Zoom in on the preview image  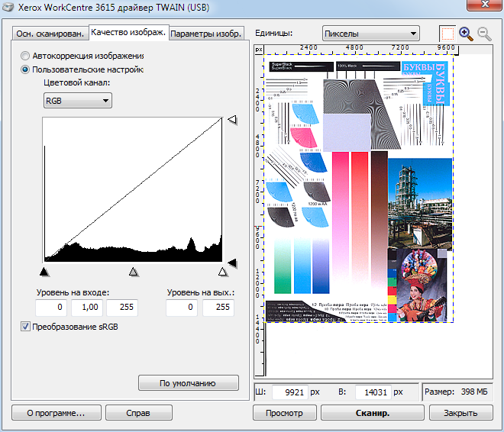[x=466, y=34]
